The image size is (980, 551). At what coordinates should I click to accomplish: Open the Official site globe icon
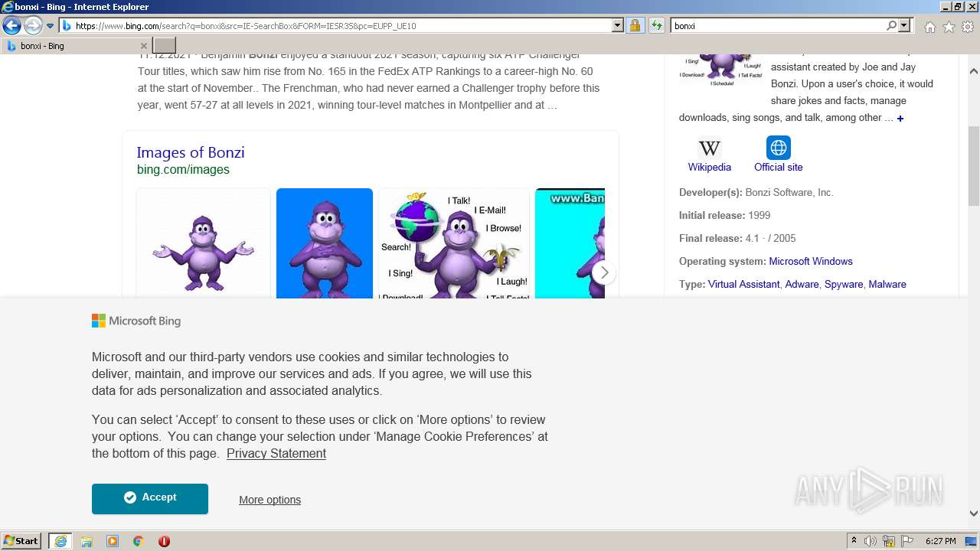coord(779,148)
